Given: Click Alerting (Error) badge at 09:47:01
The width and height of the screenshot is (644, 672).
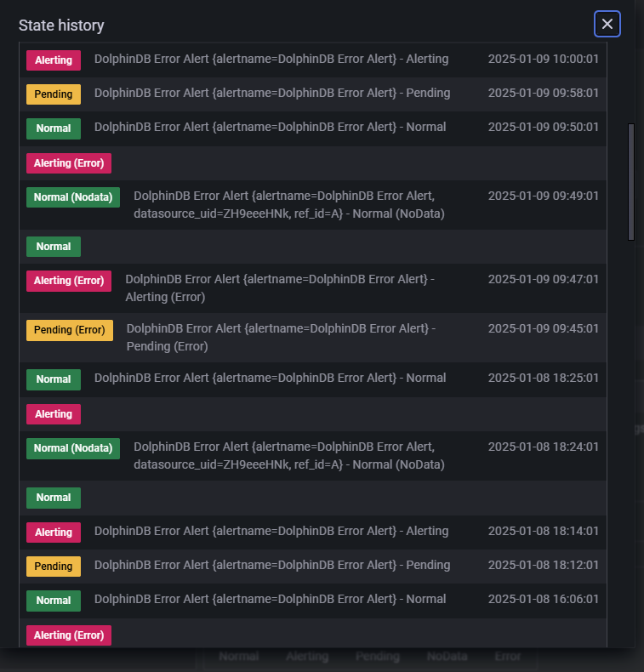Looking at the screenshot, I should point(69,281).
